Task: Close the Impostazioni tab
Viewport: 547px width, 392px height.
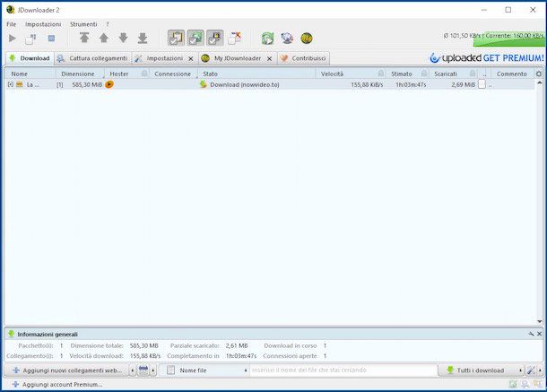Action: [191, 58]
